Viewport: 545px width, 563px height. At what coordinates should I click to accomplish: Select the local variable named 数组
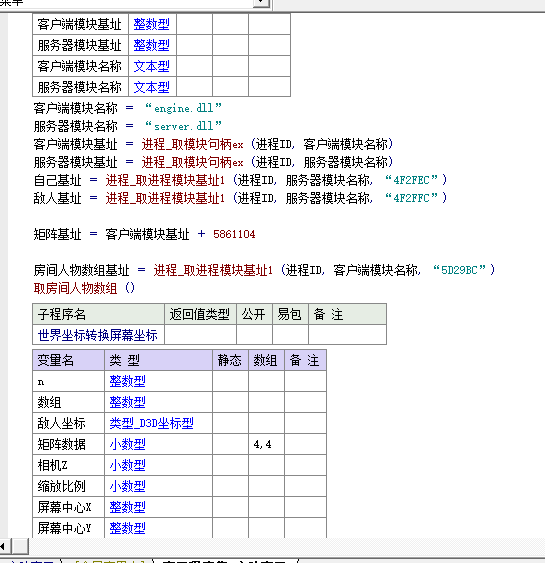(50, 402)
